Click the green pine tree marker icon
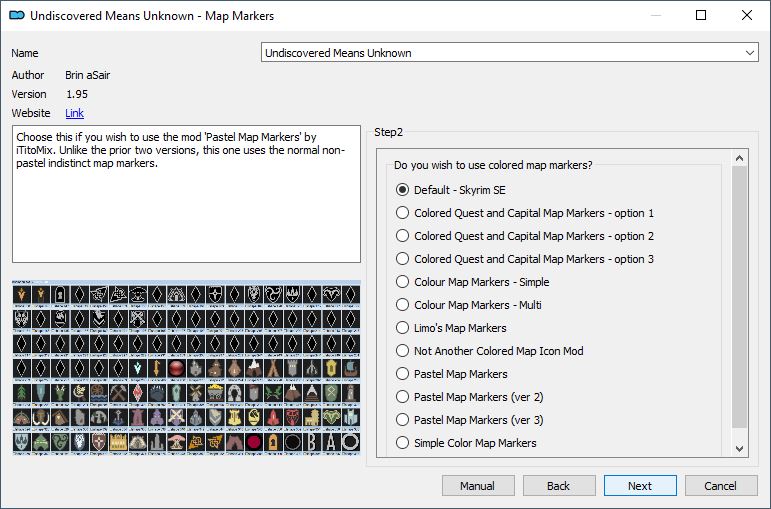Image resolution: width=771 pixels, height=509 pixels. 22,393
